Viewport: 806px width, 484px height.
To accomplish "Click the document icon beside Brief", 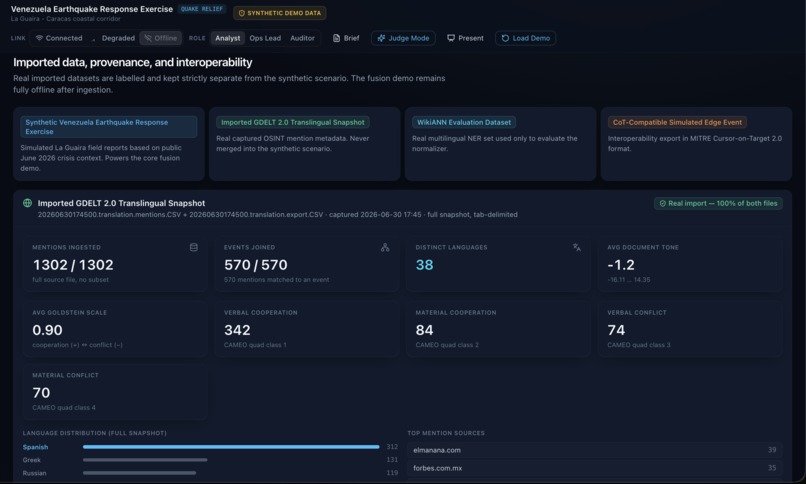I will pos(336,38).
